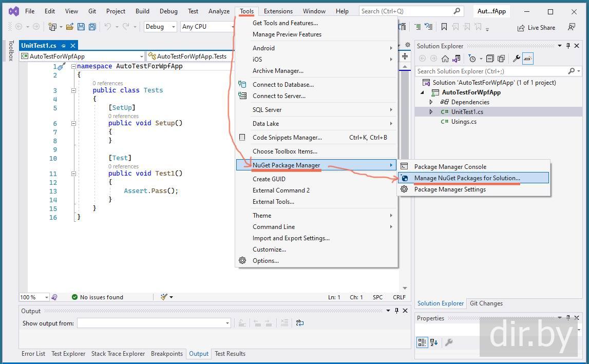Click the bookmark icon in toolbar
This screenshot has width=589, height=364.
[x=444, y=27]
